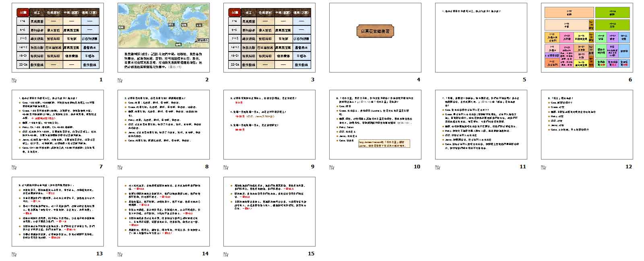Screen dimensions: 644x261
Task: Select slide 1 with the 66-book table
Action: tap(58, 37)
